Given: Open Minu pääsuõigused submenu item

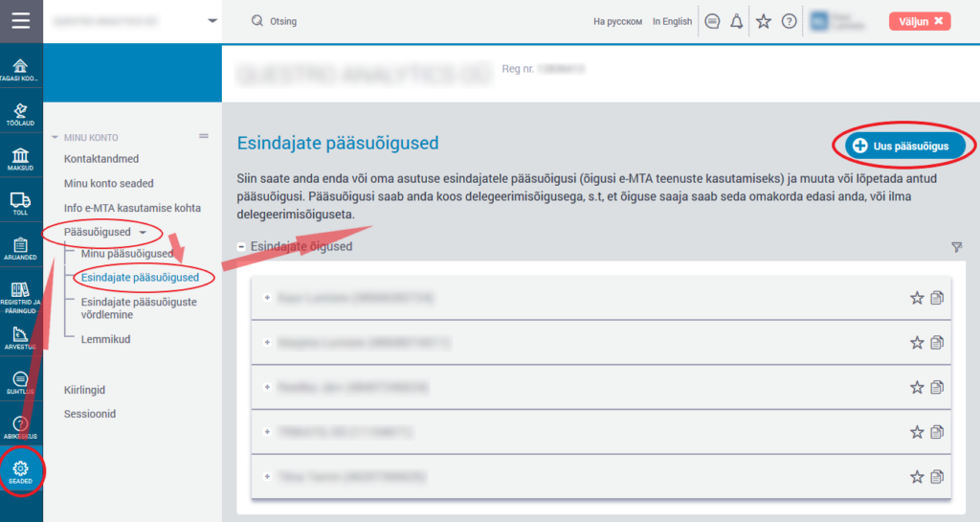Looking at the screenshot, I should pos(127,253).
